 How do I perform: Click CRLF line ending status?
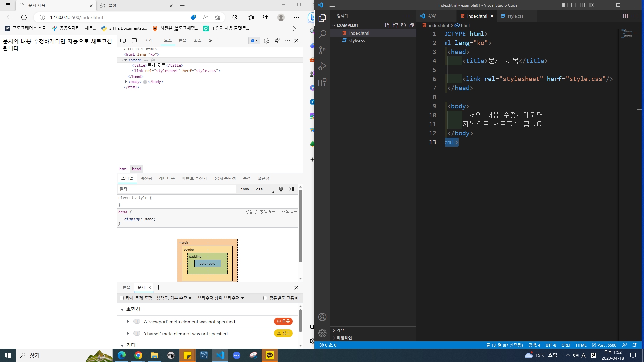click(x=566, y=345)
